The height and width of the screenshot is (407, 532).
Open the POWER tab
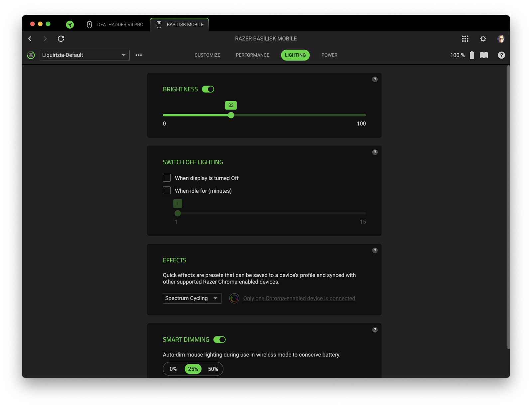330,55
